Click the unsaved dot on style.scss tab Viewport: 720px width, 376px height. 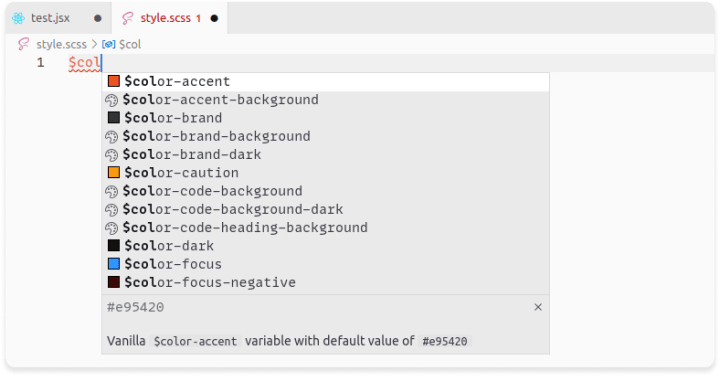214,18
